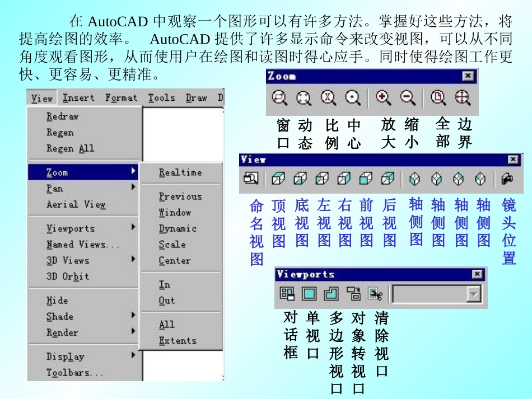The image size is (532, 399).
Task: Switch to Bottom View cube icon
Action: click(300, 179)
